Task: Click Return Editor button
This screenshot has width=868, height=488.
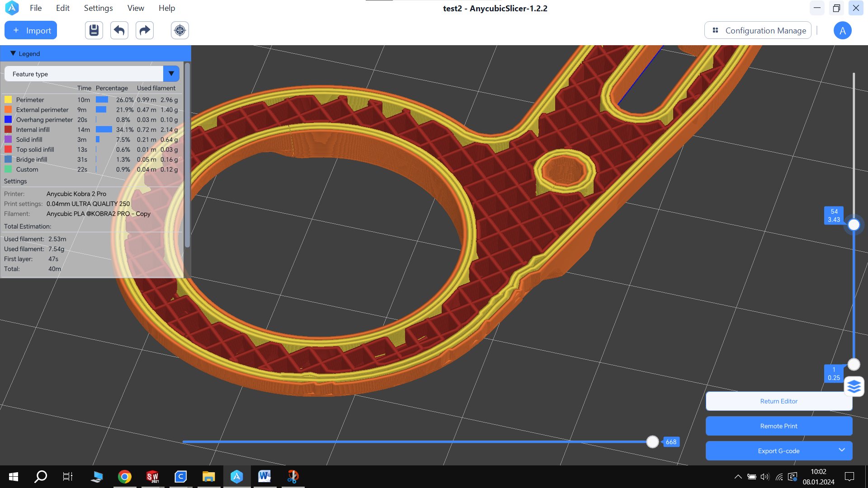Action: (779, 401)
